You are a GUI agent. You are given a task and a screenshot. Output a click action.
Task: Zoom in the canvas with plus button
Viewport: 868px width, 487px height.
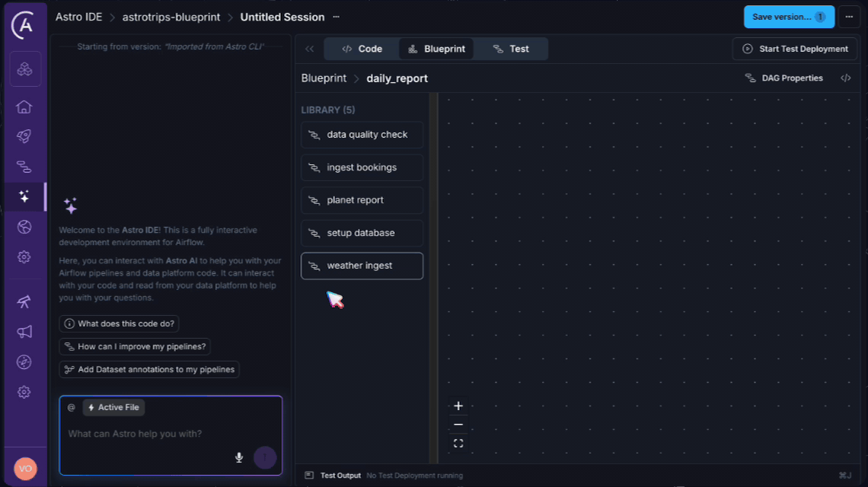[458, 406]
